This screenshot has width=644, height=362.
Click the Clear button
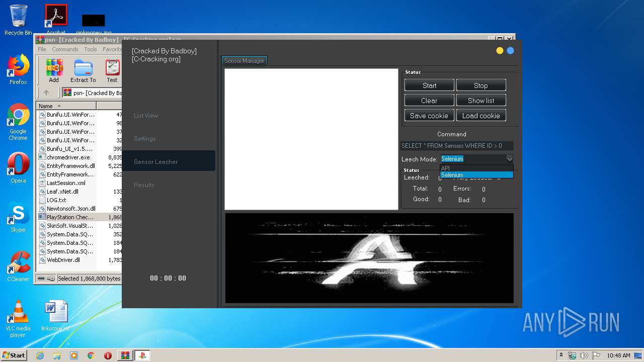pos(429,101)
